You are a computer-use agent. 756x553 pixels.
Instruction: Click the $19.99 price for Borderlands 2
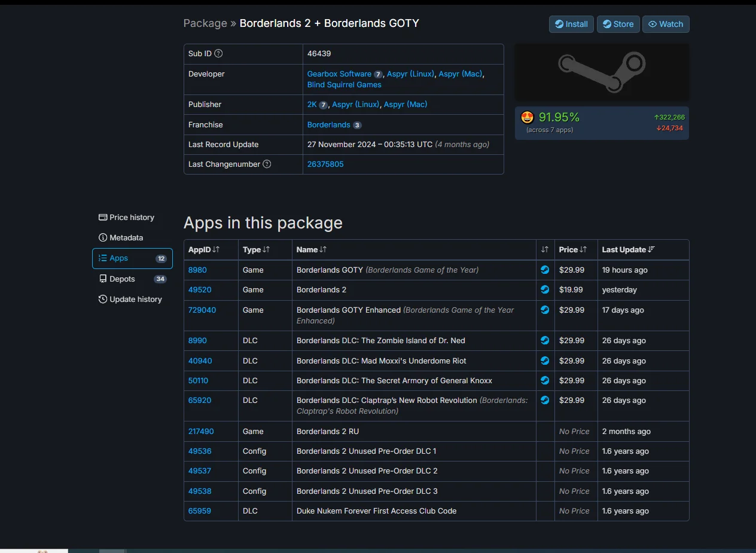pyautogui.click(x=571, y=289)
